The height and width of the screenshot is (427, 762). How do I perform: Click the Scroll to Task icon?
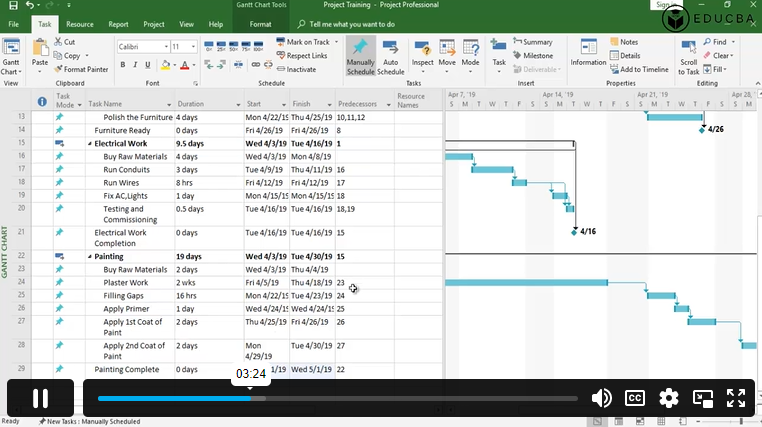(x=689, y=57)
